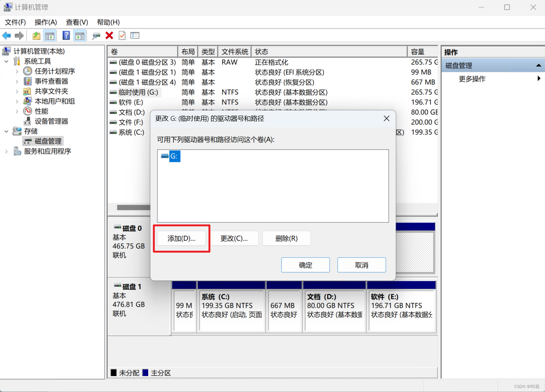Open the 文件(F) menu
The width and height of the screenshot is (545, 392).
click(x=15, y=22)
